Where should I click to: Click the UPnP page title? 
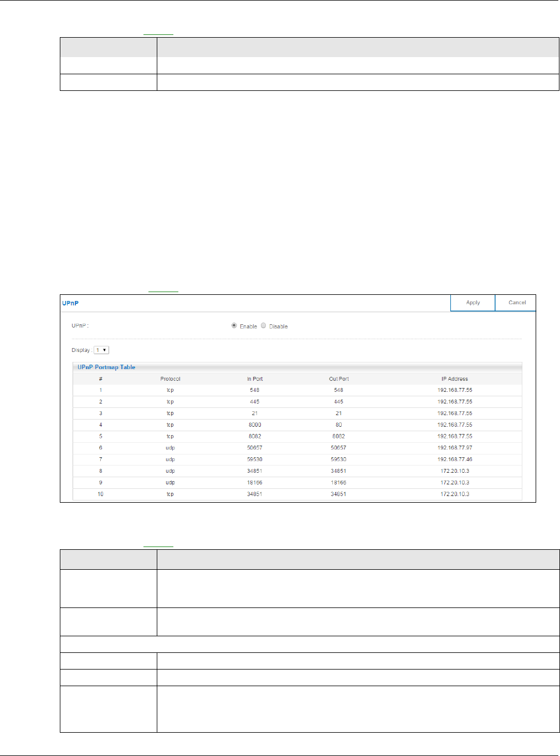tap(70, 303)
